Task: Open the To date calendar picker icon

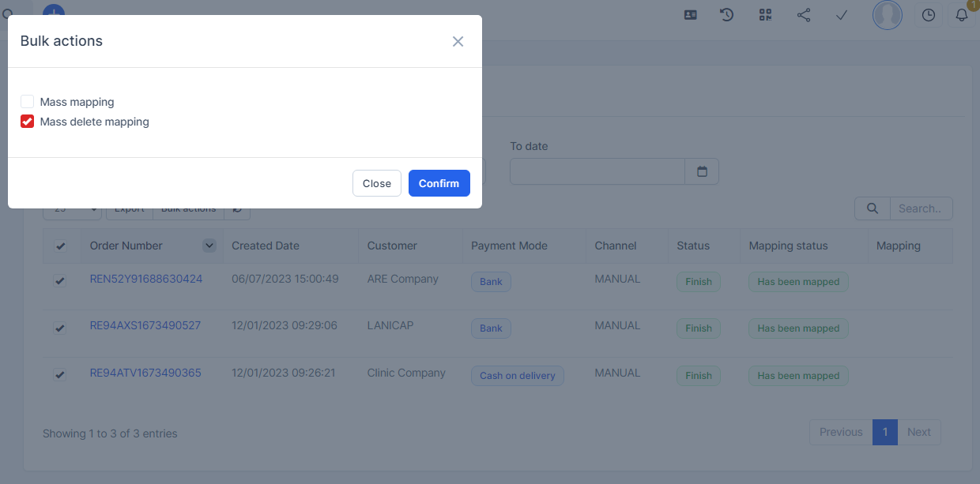Action: (x=702, y=171)
